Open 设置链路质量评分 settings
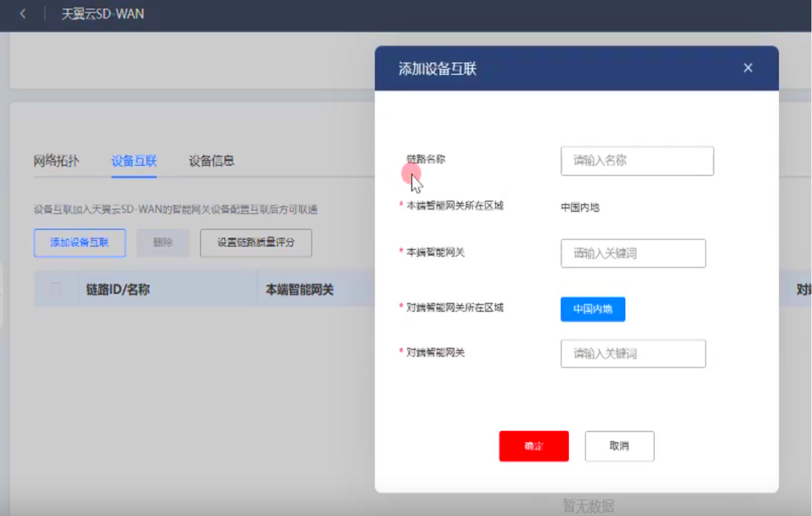 (x=255, y=243)
